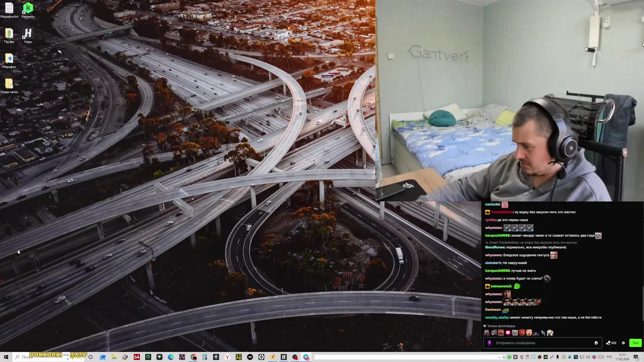Open the notification center icon
This screenshot has height=362, width=644.
pos(636,357)
